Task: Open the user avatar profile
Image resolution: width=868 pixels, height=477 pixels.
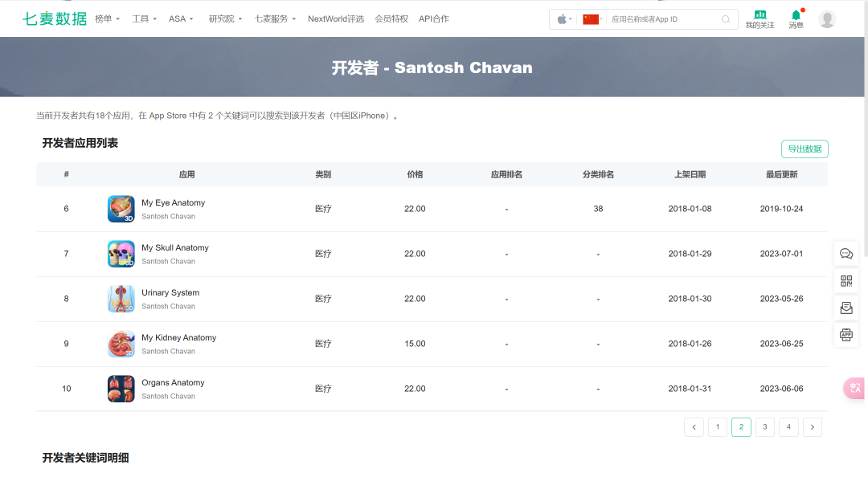Action: pyautogui.click(x=827, y=19)
